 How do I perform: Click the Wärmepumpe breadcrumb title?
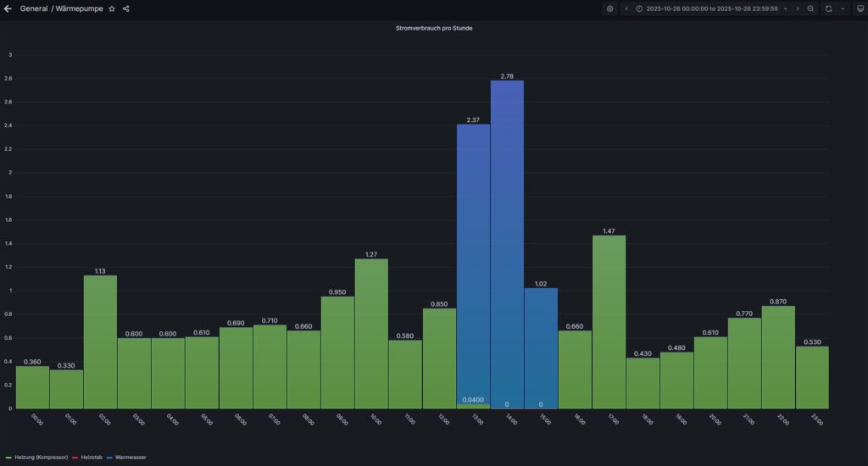click(x=83, y=8)
